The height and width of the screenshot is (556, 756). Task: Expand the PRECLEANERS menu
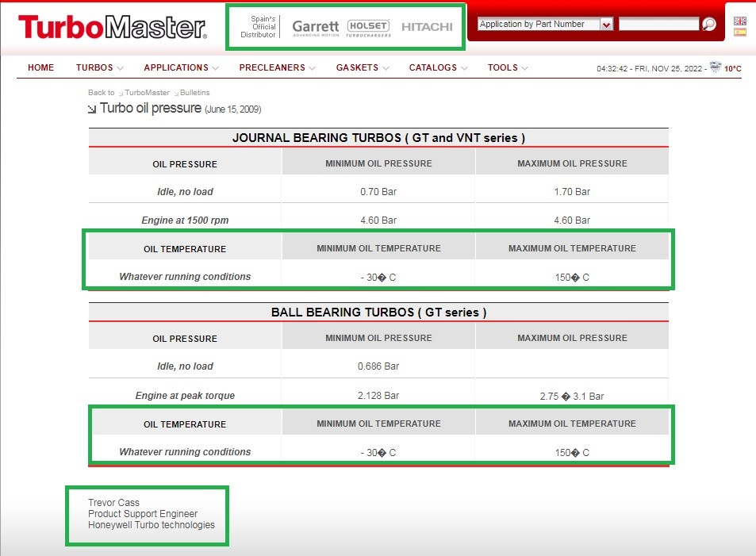pos(277,67)
